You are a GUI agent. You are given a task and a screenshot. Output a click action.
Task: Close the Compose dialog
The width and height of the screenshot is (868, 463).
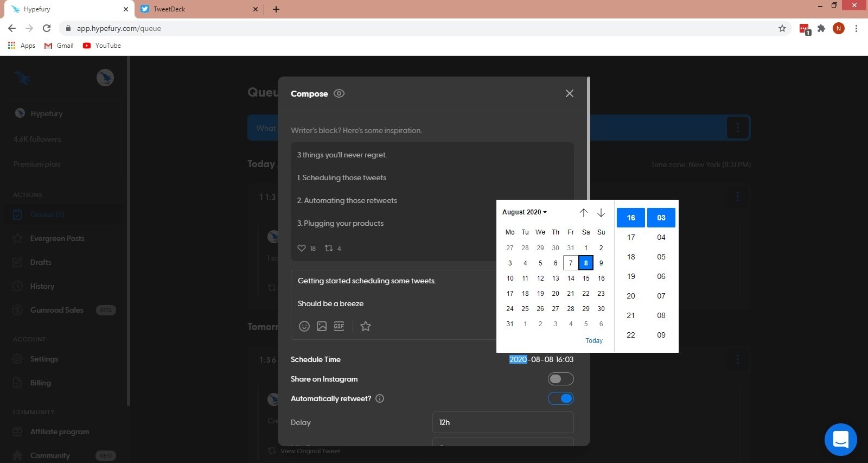[x=569, y=93]
